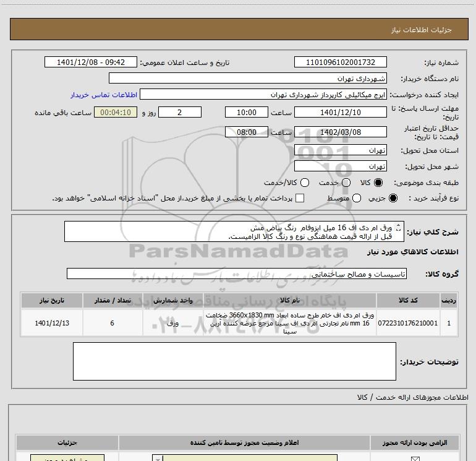
Task: Click the مشاهده مجوز button
Action: point(67,458)
